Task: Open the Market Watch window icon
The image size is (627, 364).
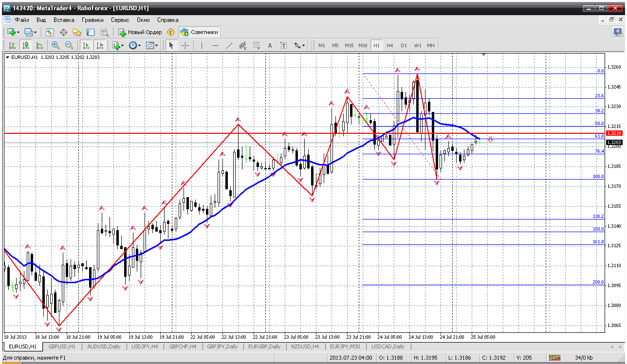Action: click(x=50, y=32)
